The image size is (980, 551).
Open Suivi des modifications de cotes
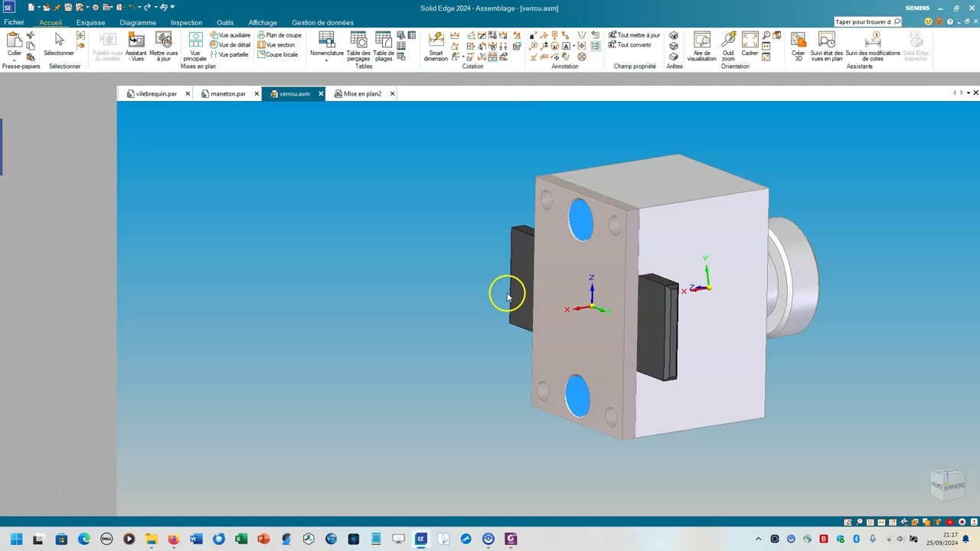click(x=873, y=47)
